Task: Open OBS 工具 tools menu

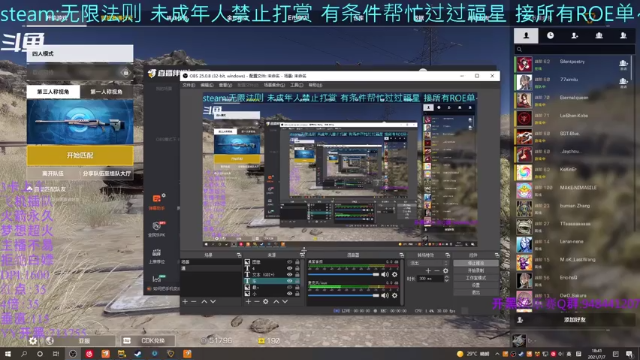Action: click(296, 85)
